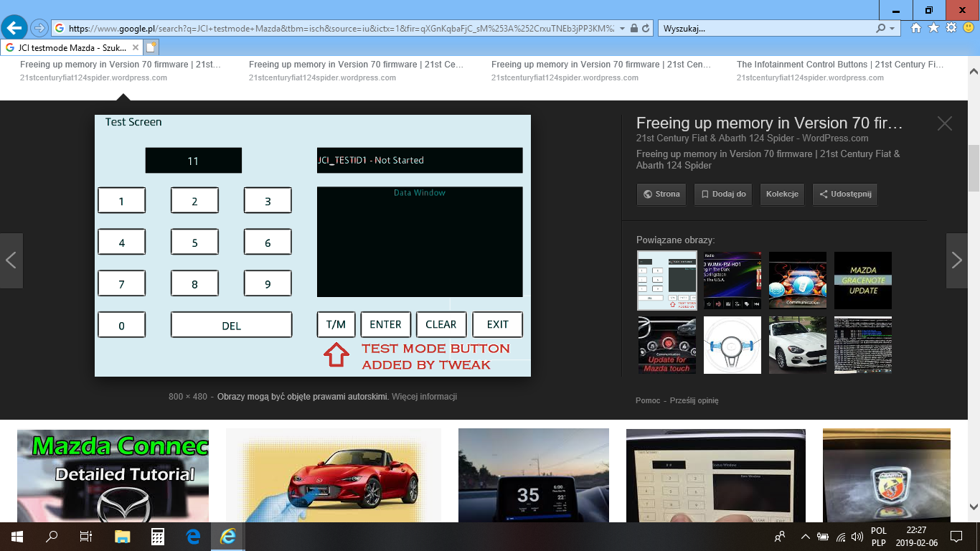Viewport: 980px width, 551px height.
Task: Click the browser Back arrow button
Action: point(14,29)
